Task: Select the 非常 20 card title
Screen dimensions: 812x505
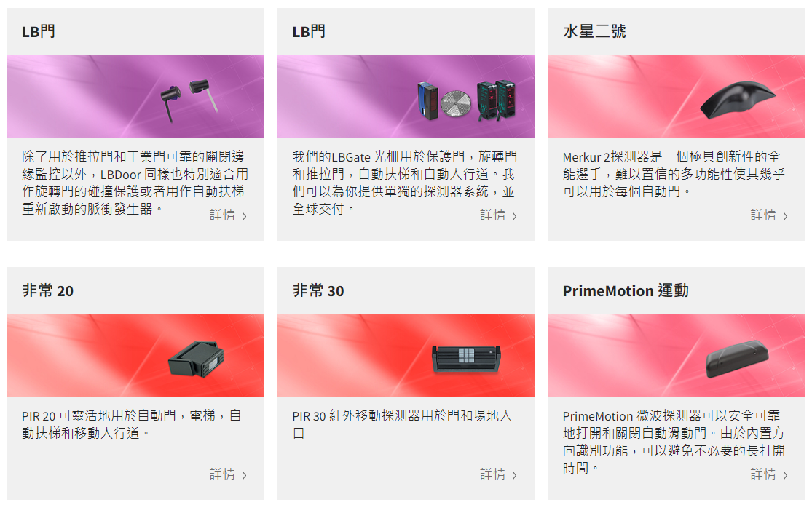Action: click(x=47, y=291)
